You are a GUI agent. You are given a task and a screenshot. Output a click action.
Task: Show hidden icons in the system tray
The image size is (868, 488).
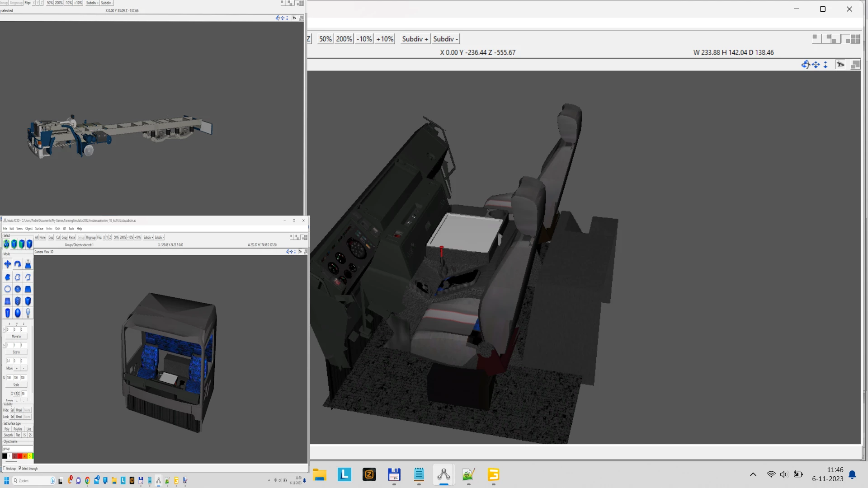tap(753, 474)
